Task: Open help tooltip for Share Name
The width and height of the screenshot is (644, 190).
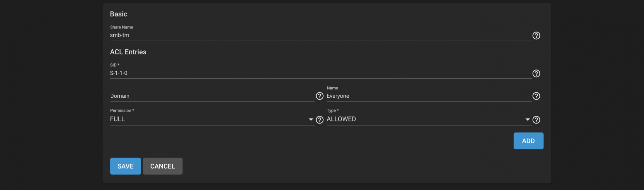Action: click(536, 36)
